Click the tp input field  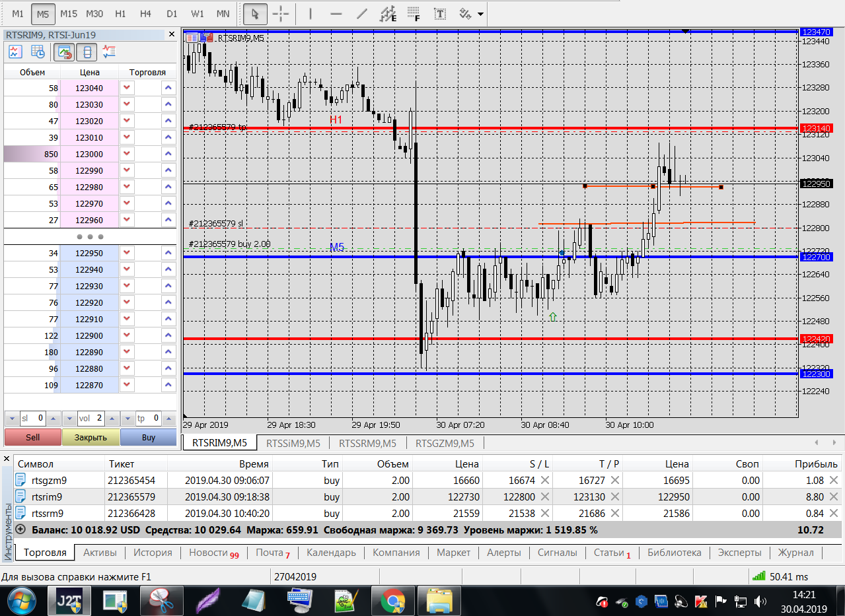[149, 418]
